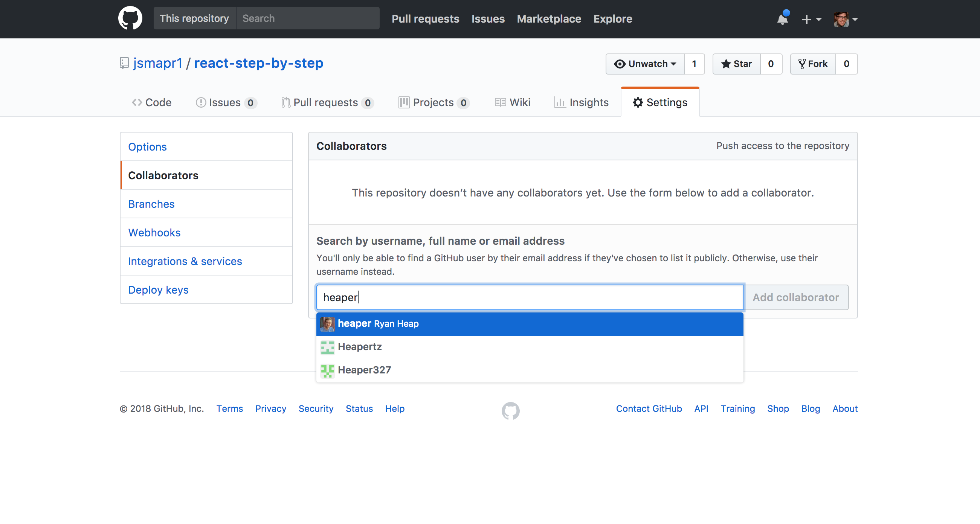Select heaper Ryan Heap suggestion

coord(530,323)
